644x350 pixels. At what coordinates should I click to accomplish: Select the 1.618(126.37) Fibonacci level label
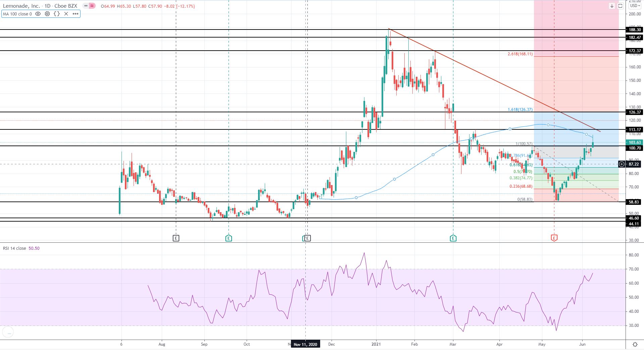click(x=520, y=110)
